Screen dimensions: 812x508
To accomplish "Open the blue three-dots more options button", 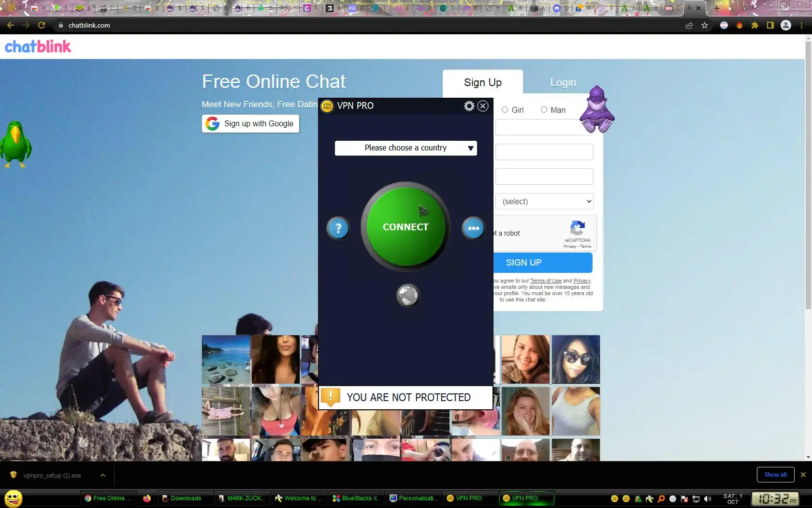I will point(473,228).
